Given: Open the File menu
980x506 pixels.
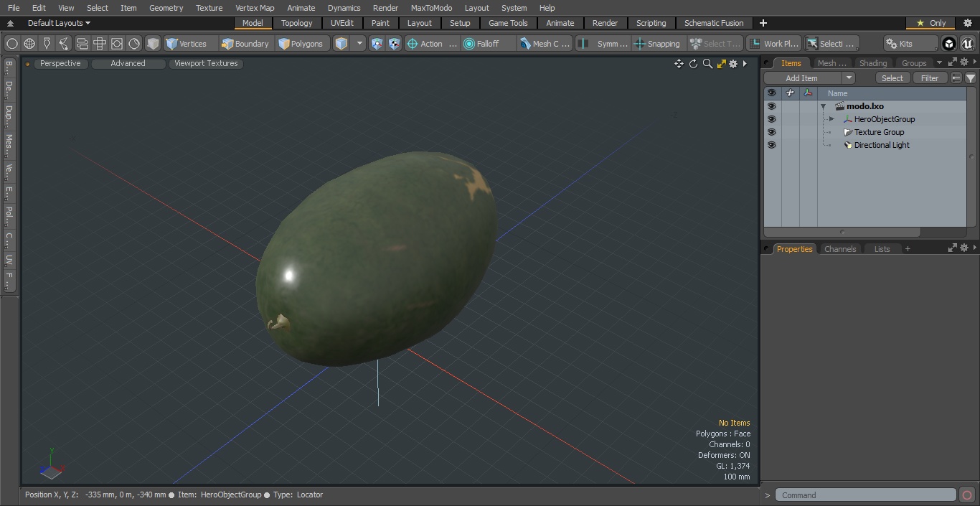Looking at the screenshot, I should coord(14,8).
